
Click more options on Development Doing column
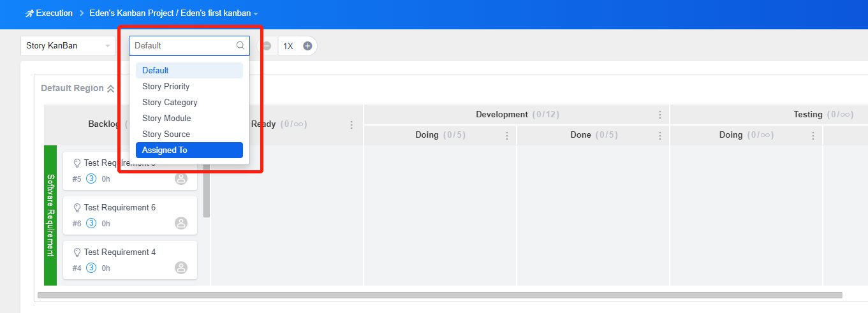[507, 136]
